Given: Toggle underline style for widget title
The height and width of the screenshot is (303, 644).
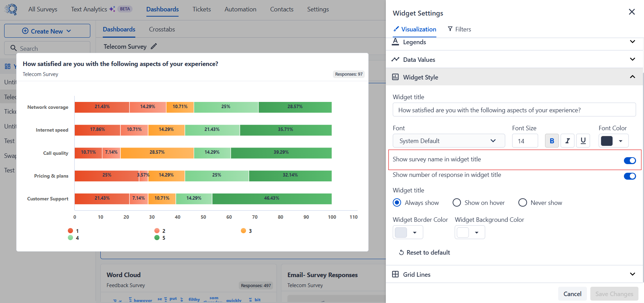Looking at the screenshot, I should click(583, 141).
